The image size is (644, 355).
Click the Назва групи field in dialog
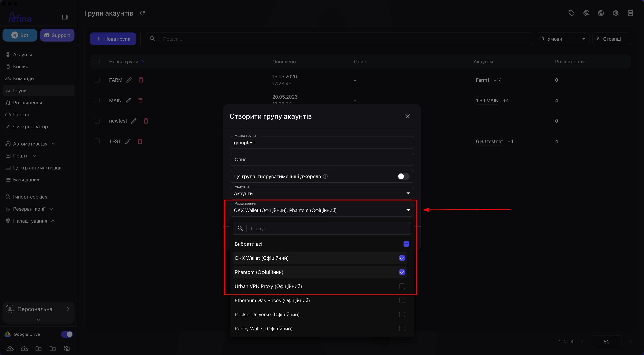click(321, 143)
